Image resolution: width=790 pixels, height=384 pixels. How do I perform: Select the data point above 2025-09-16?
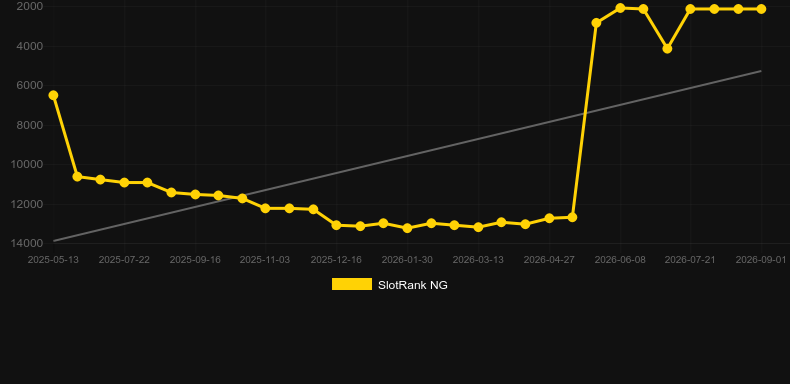(x=195, y=194)
